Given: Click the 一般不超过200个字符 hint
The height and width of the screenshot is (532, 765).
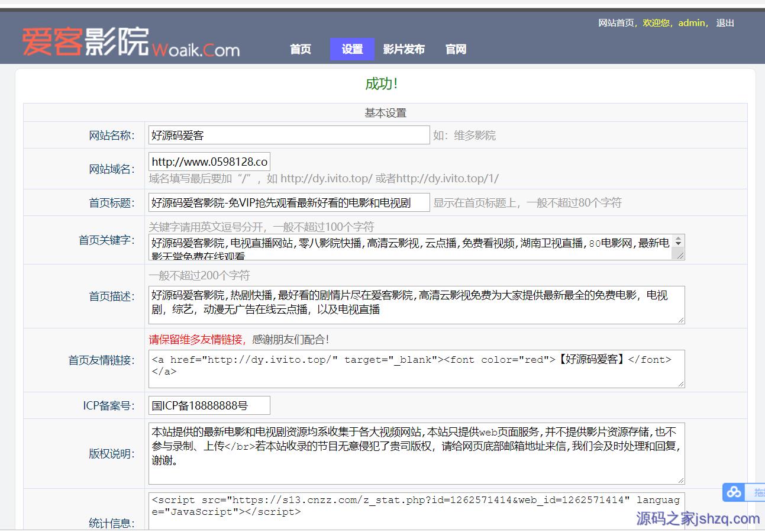Looking at the screenshot, I should (199, 276).
